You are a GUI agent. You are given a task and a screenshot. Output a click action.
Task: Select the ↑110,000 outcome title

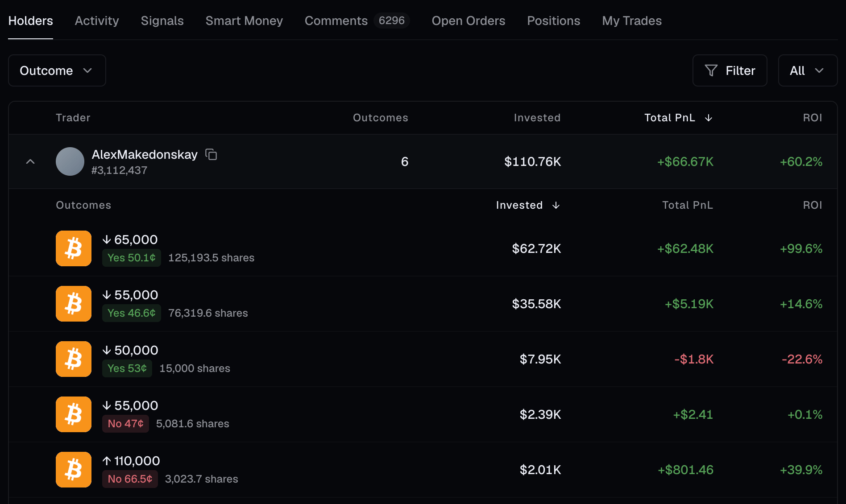point(131,461)
